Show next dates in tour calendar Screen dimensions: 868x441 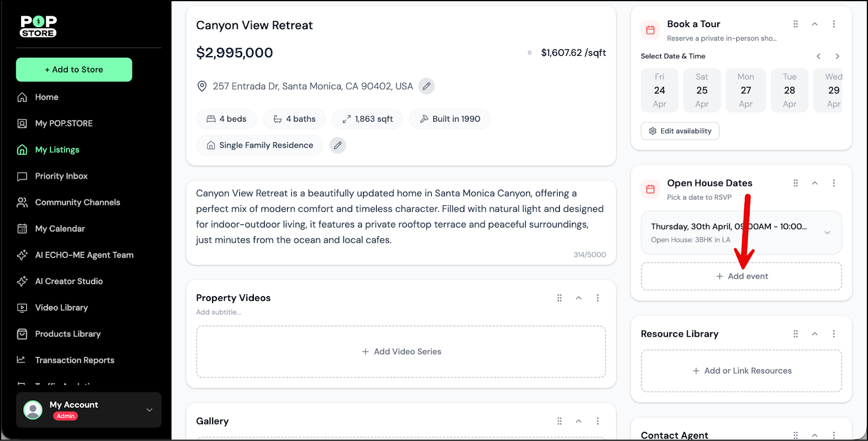tap(837, 56)
